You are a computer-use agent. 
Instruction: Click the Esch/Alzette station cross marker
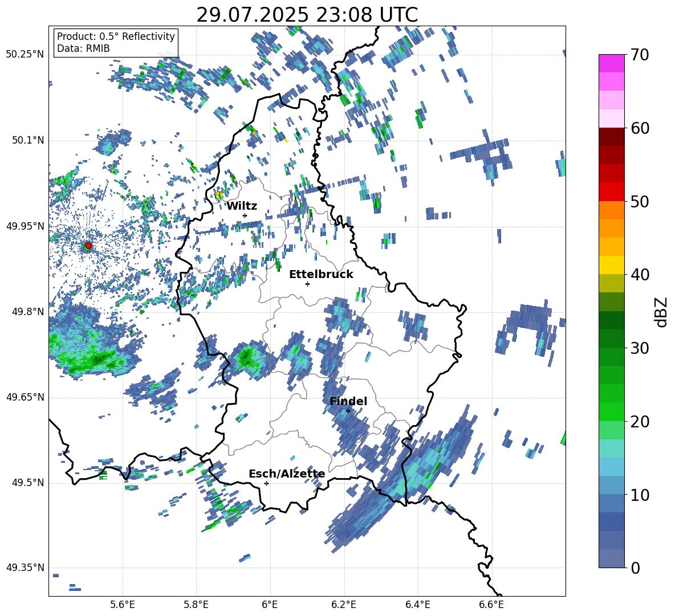[266, 483]
